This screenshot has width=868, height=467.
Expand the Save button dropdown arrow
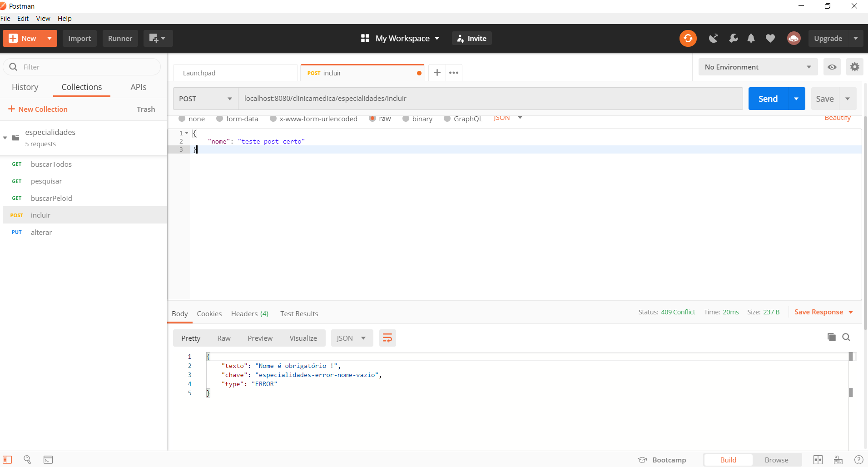coord(848,99)
